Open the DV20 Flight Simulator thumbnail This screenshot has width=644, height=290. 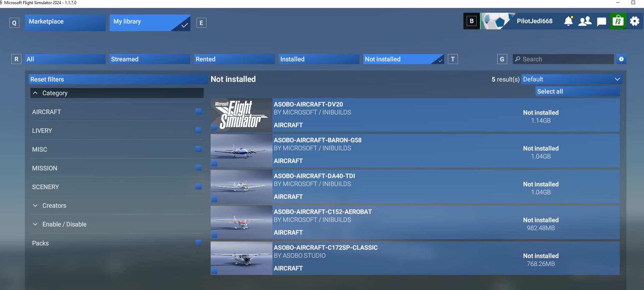[x=241, y=115]
